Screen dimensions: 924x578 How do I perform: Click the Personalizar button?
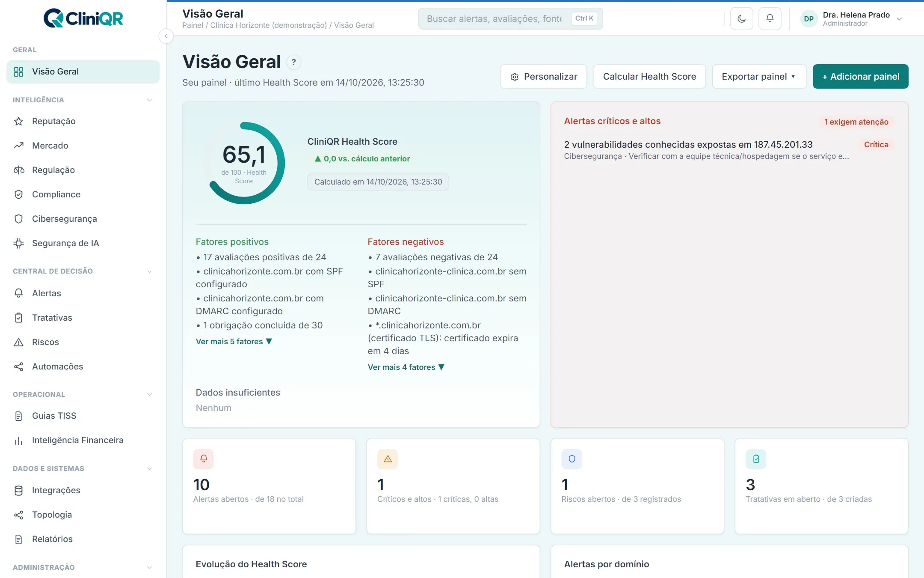[544, 76]
